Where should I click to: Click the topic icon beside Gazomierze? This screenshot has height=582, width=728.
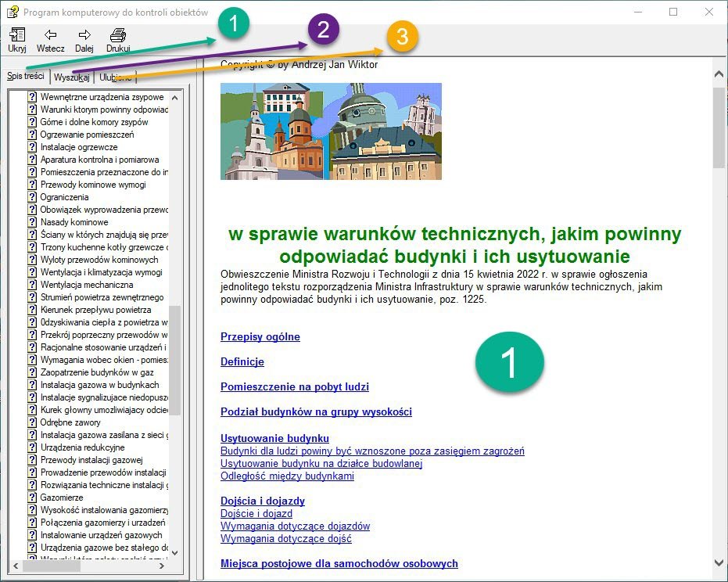click(x=32, y=498)
